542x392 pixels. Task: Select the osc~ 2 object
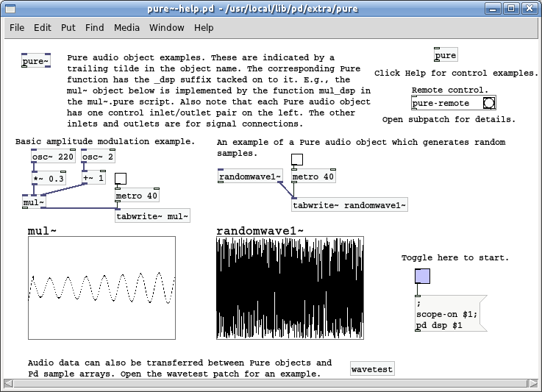click(x=98, y=157)
